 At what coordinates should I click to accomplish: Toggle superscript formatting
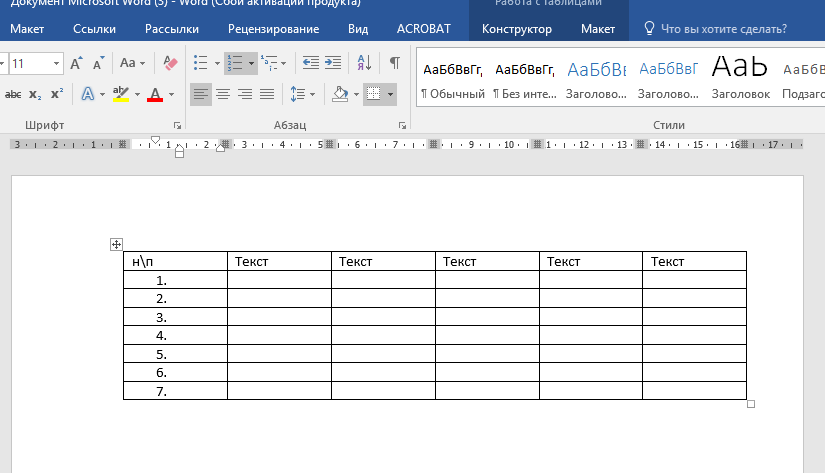[56, 95]
